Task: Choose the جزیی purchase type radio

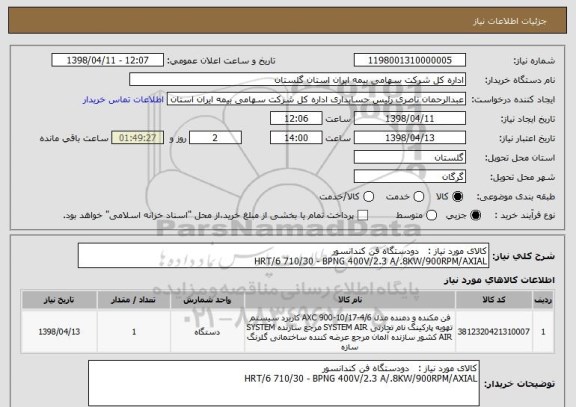Action: [475, 215]
